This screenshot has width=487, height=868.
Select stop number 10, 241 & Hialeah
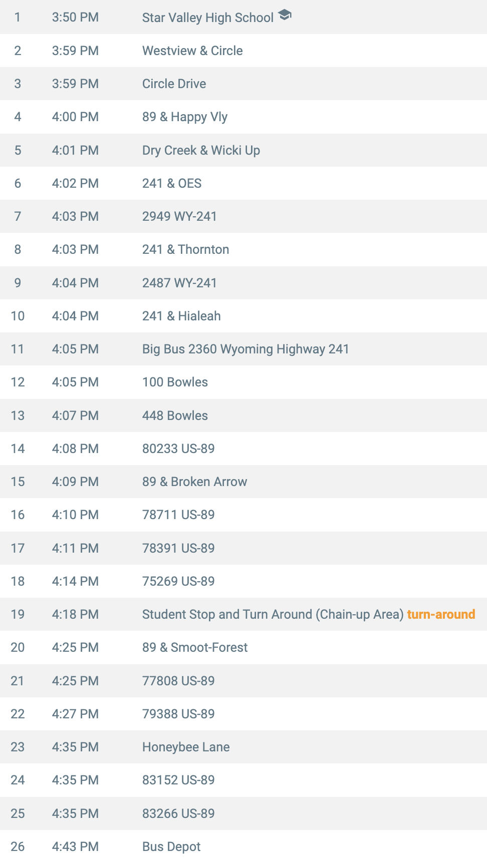(x=243, y=316)
